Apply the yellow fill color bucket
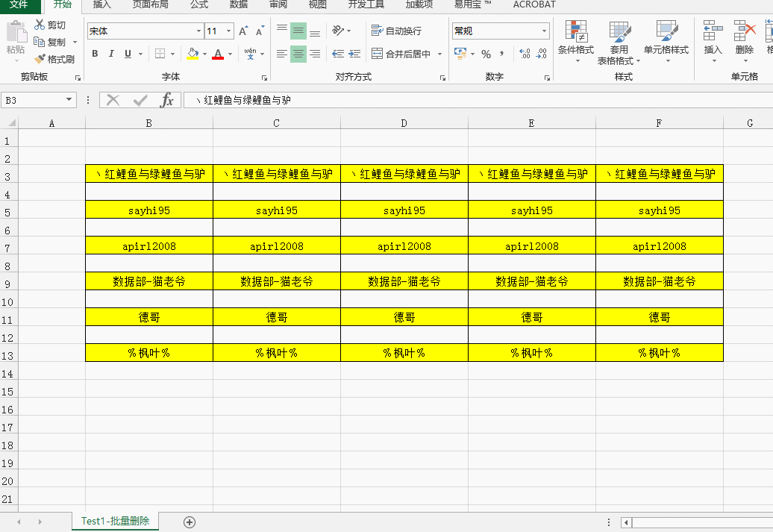 tap(193, 54)
